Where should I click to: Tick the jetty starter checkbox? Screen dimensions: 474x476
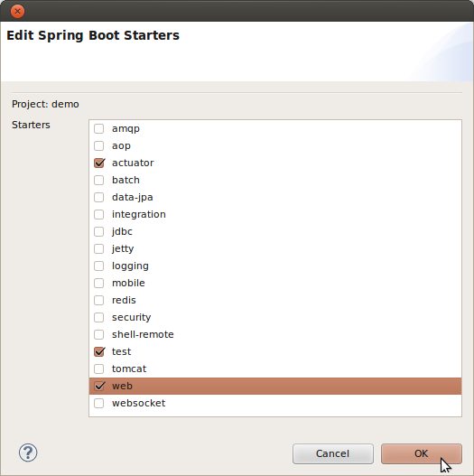coord(99,248)
